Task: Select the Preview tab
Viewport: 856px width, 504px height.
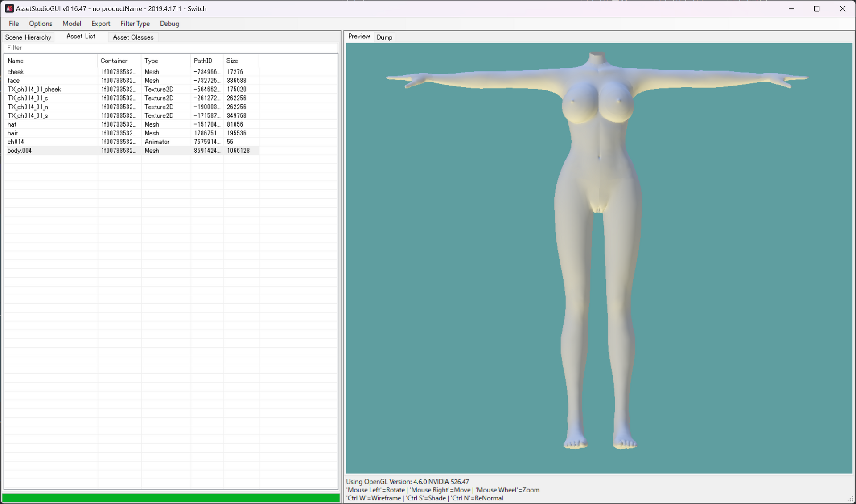Action: 359,37
